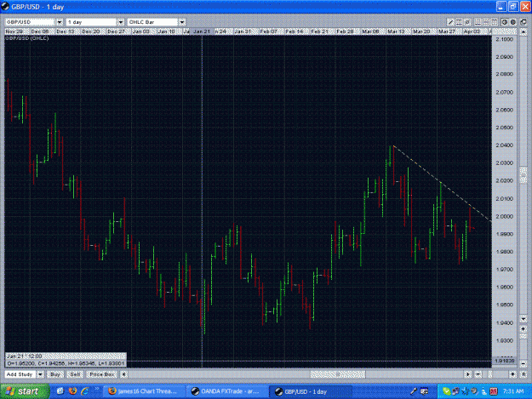Open the GBP/USD currency pair dropdown arrow
The width and height of the screenshot is (532, 399).
(x=60, y=22)
